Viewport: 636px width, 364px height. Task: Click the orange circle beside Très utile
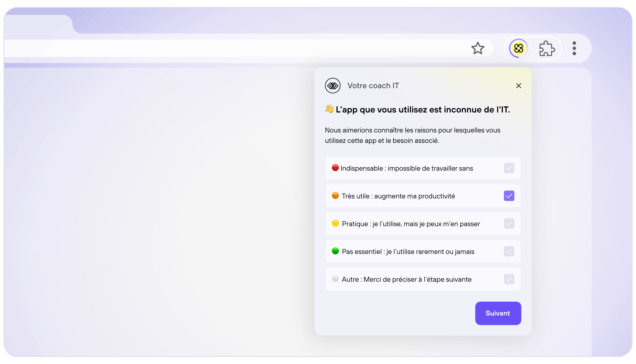point(335,195)
